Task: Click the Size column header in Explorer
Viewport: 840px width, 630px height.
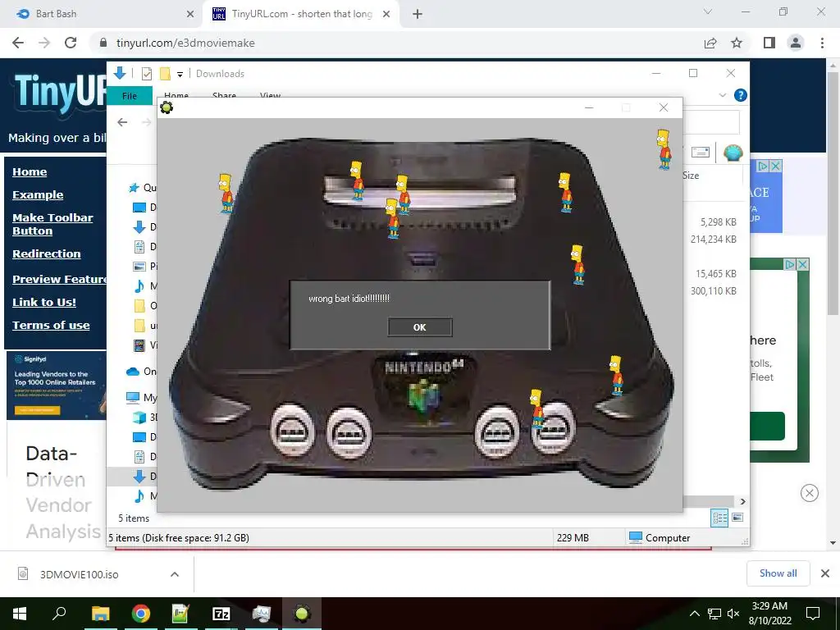Action: [x=691, y=176]
